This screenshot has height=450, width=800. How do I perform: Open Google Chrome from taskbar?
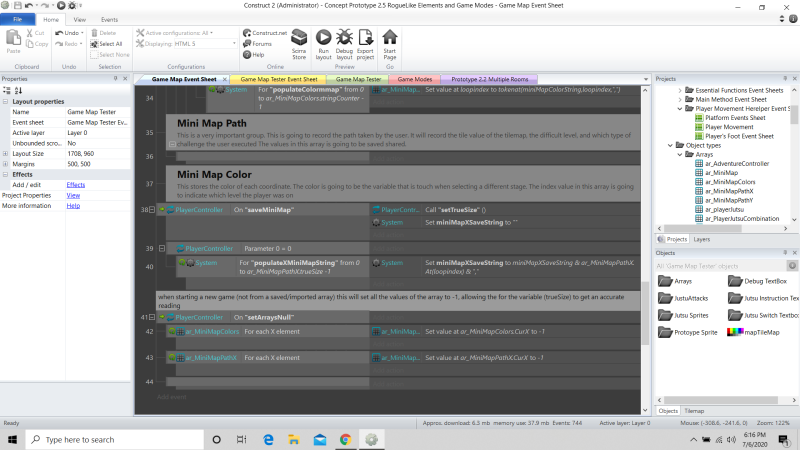[x=345, y=439]
